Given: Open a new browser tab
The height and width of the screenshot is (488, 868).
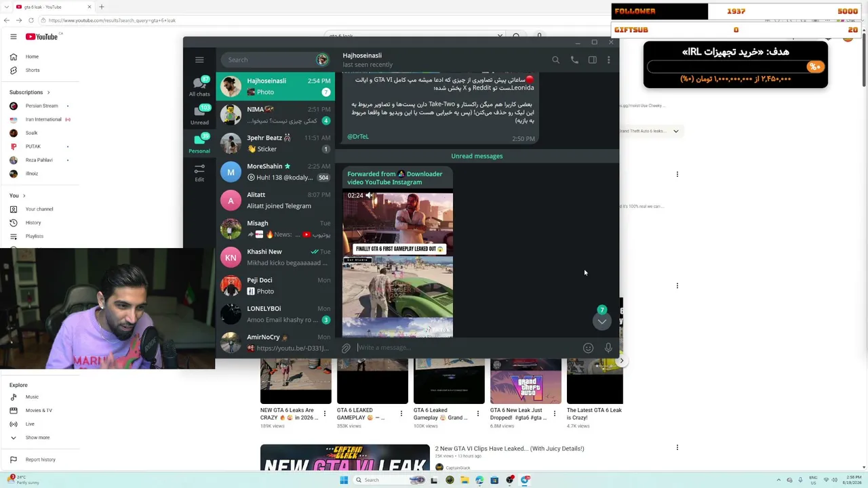Looking at the screenshot, I should (x=102, y=7).
